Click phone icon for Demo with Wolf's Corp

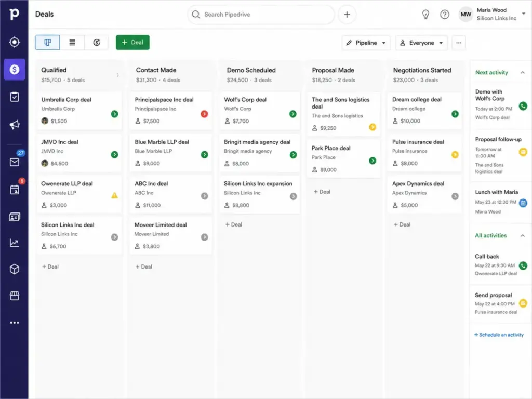point(523,106)
